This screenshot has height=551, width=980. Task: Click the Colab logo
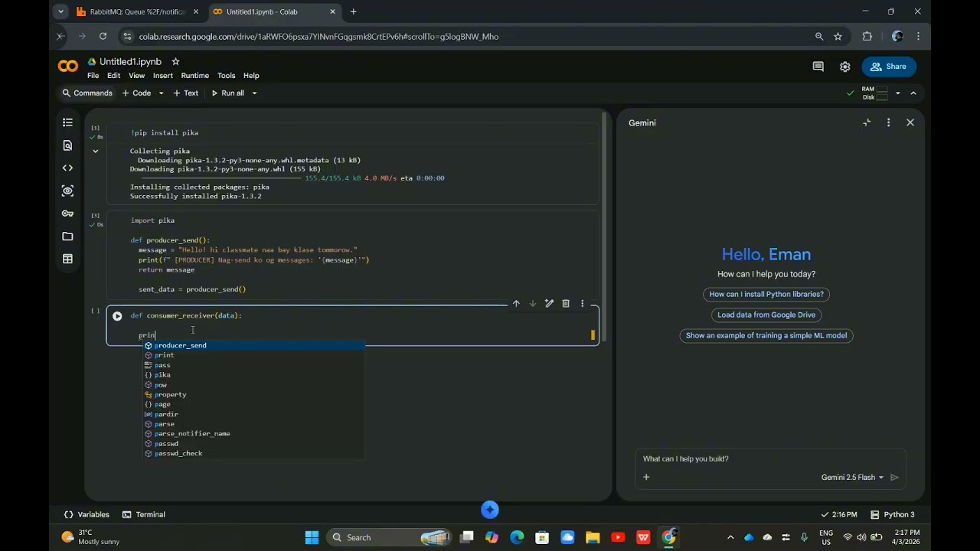click(x=68, y=67)
